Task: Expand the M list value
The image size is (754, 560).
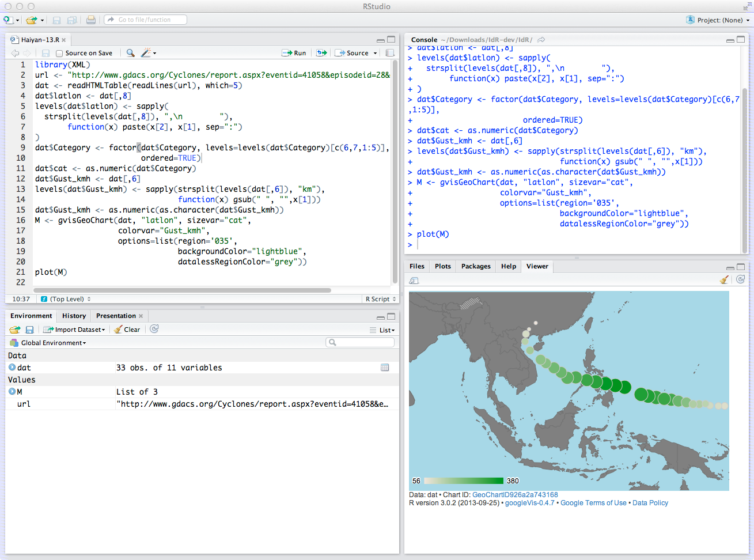Action: [x=12, y=392]
